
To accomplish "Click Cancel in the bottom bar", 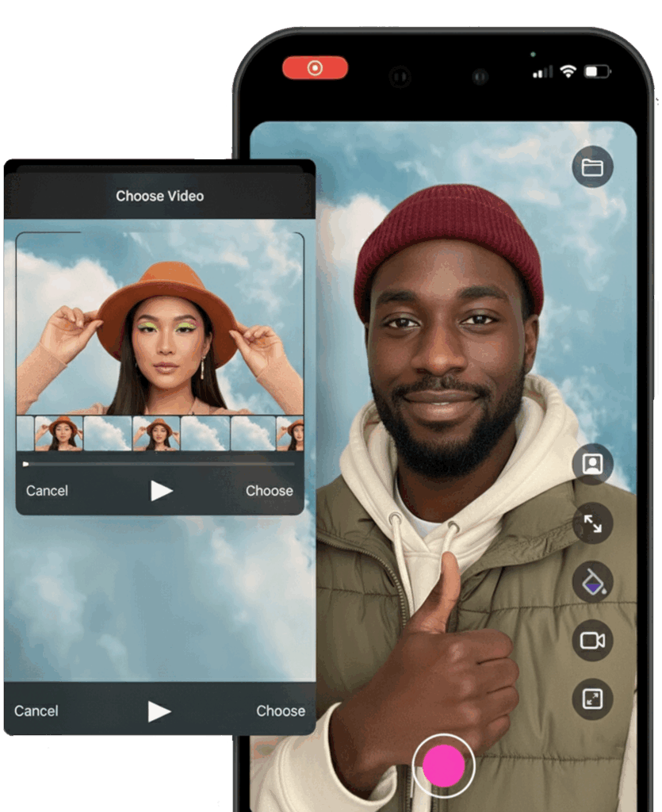I will (x=36, y=711).
